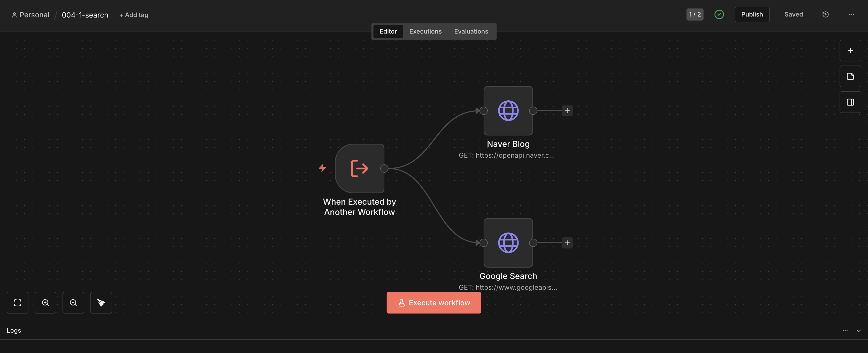Open the workflow three-dot menu
This screenshot has width=868, height=353.
[851, 14]
